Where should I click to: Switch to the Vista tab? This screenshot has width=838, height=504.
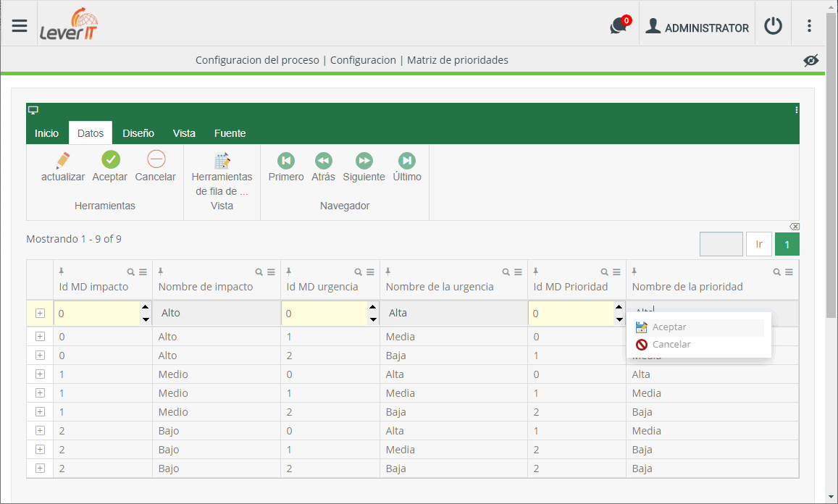(184, 133)
